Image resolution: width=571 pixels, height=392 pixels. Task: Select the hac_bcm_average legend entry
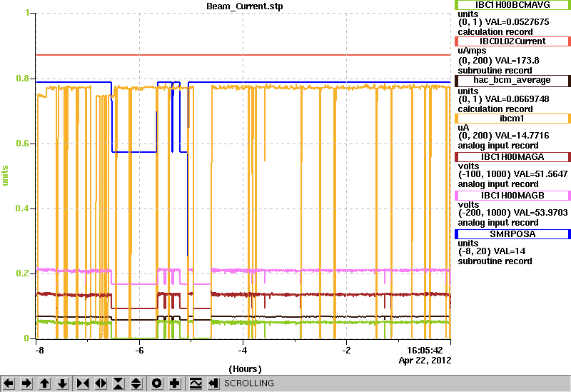point(512,80)
